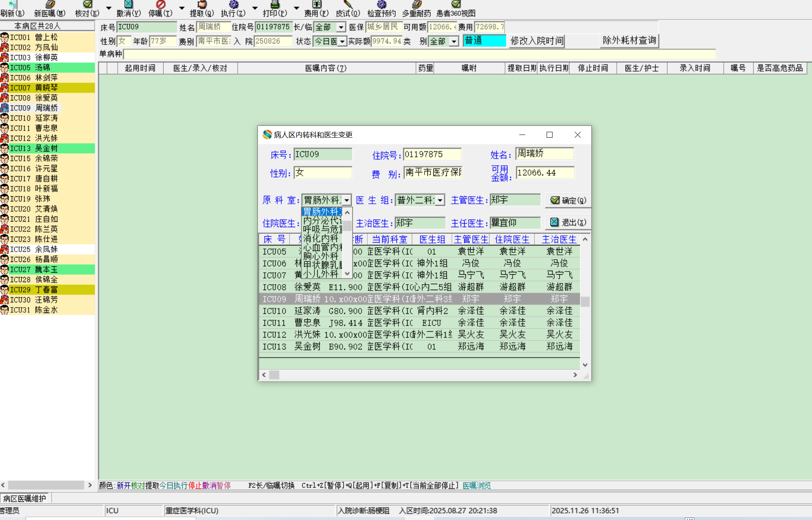Open the 患者360视图 patient view icon
This screenshot has height=520, width=812.
tap(456, 5)
